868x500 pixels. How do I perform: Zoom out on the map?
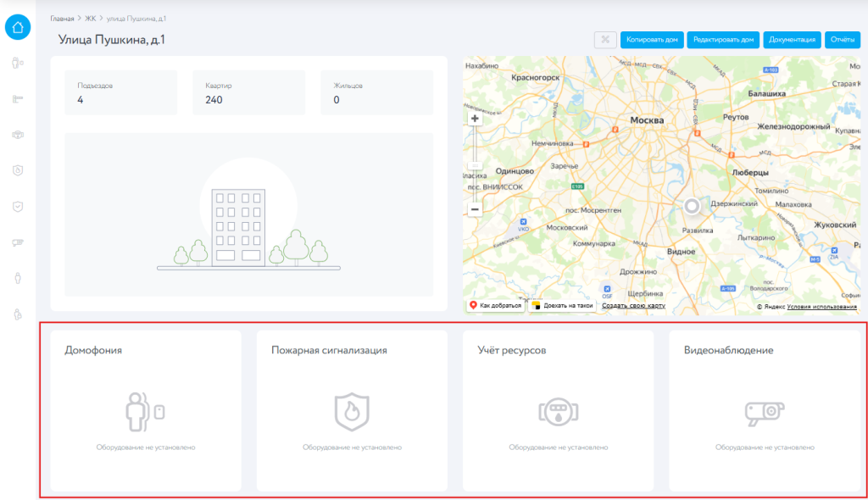[475, 208]
